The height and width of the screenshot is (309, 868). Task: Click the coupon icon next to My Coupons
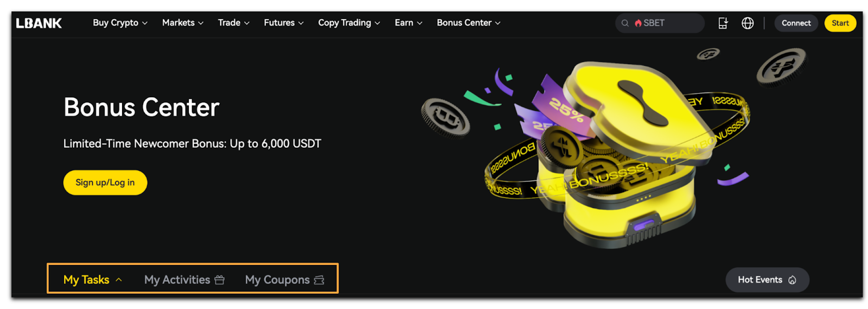click(x=319, y=280)
